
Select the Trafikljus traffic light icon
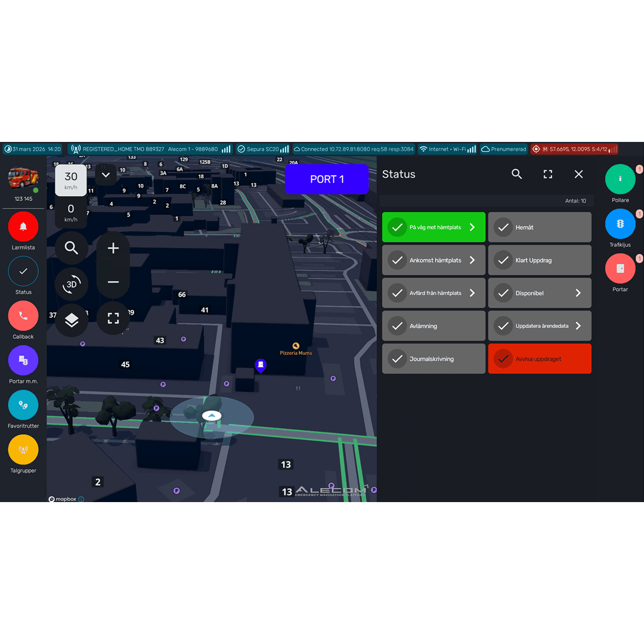[620, 224]
